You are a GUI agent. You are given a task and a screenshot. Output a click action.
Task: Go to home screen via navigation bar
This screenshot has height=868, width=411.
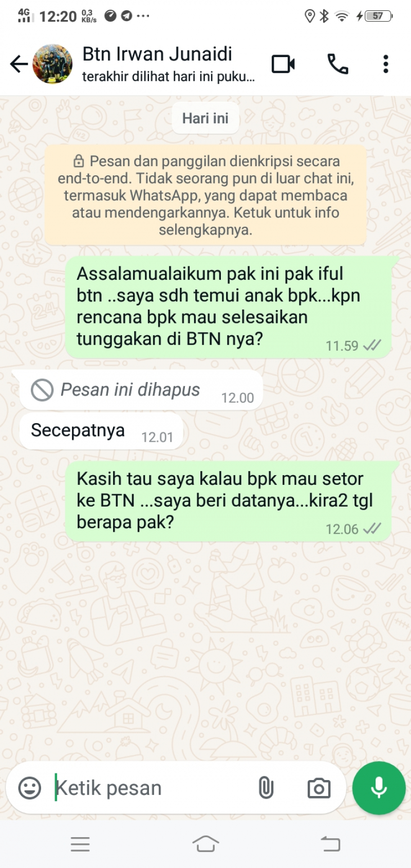(x=206, y=844)
